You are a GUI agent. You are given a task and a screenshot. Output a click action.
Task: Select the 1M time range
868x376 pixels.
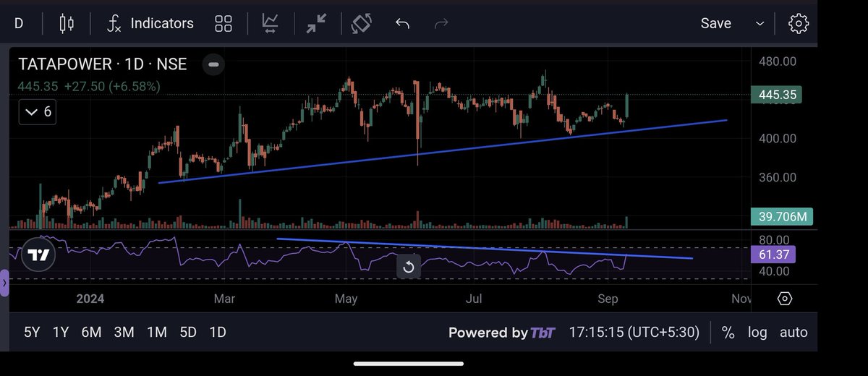tap(156, 333)
